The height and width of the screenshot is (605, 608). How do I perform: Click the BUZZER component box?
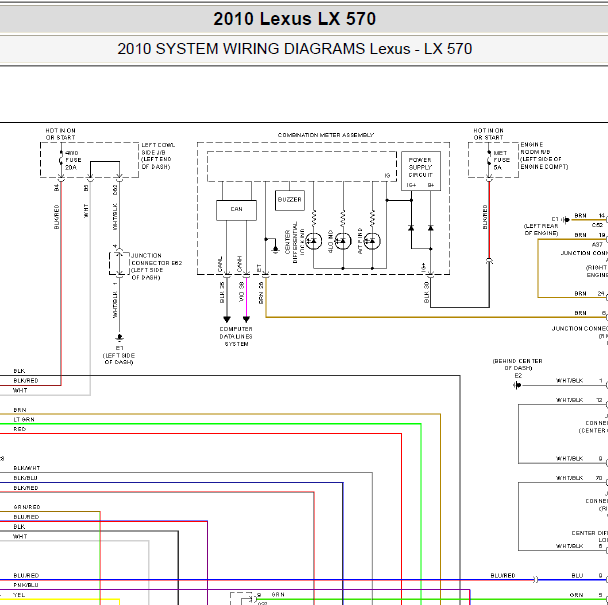pos(290,200)
